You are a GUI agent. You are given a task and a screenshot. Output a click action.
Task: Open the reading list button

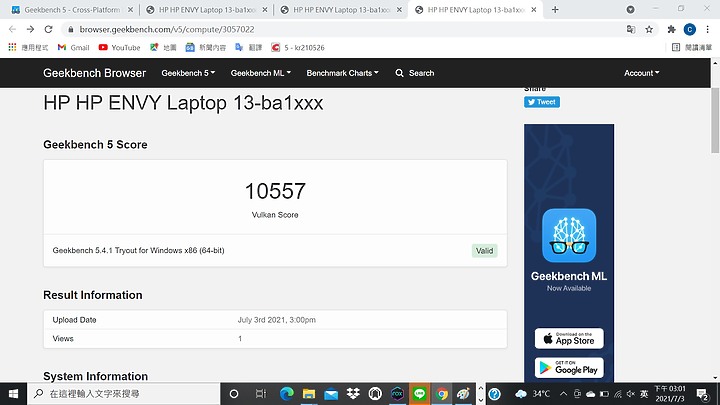pos(692,47)
